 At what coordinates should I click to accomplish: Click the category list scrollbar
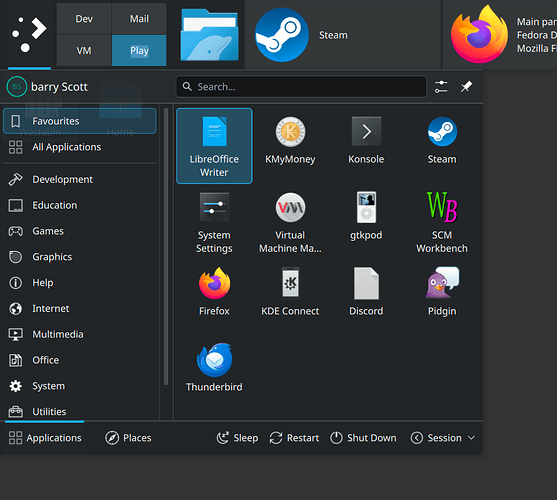[x=166, y=246]
